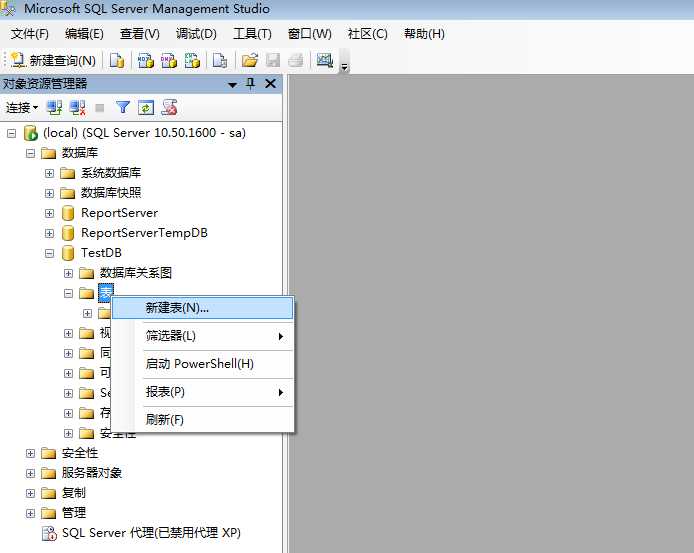
Task: Select the 数据库关系图 tree item
Action: [135, 273]
